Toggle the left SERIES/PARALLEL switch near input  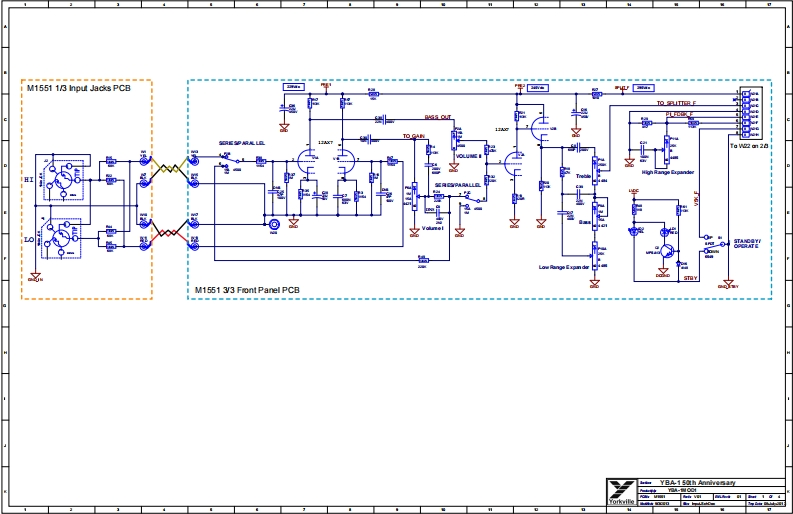(x=228, y=162)
